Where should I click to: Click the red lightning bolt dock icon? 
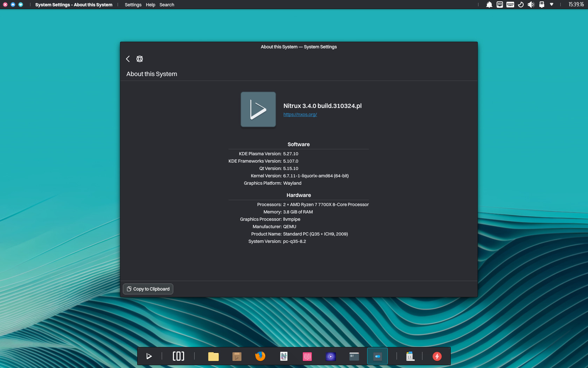point(437,356)
